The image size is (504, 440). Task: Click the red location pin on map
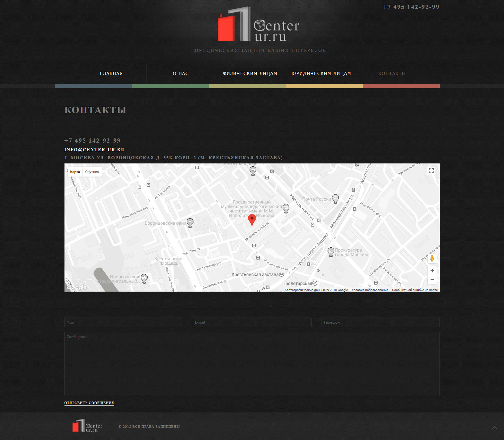[x=252, y=220]
